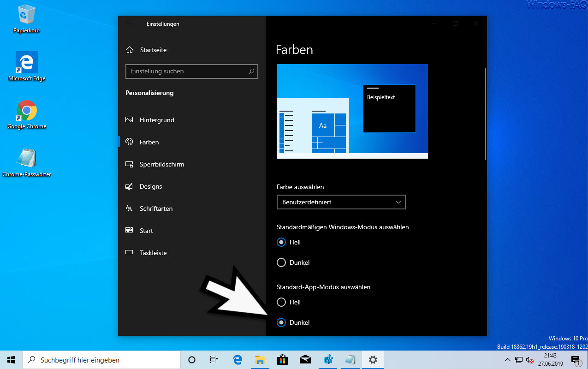Click the Sperrbildschirm sidebar icon
588x369 pixels.
tap(129, 164)
